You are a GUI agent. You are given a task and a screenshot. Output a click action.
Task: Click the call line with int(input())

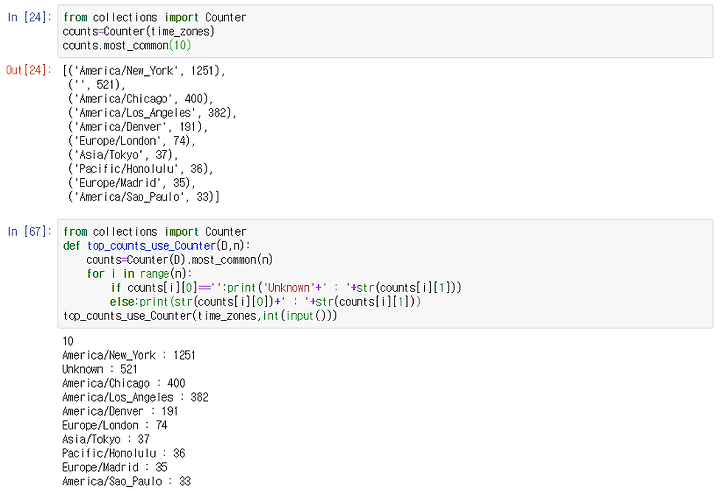pos(200,316)
